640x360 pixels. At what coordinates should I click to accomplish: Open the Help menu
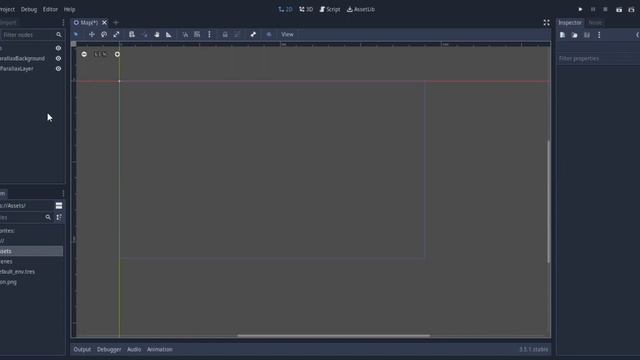(69, 9)
